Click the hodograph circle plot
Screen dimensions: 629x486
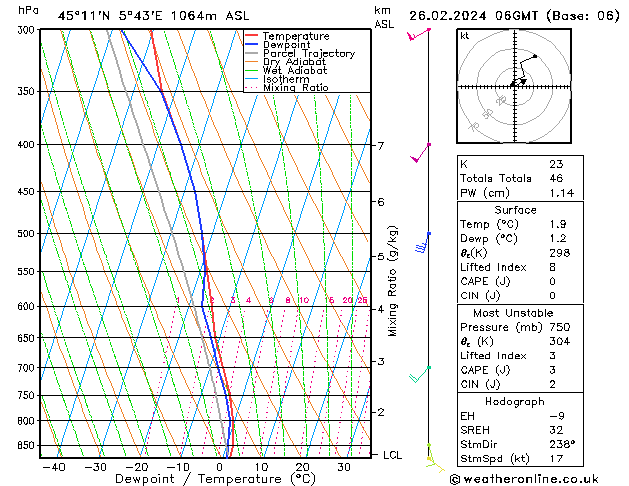[513, 86]
